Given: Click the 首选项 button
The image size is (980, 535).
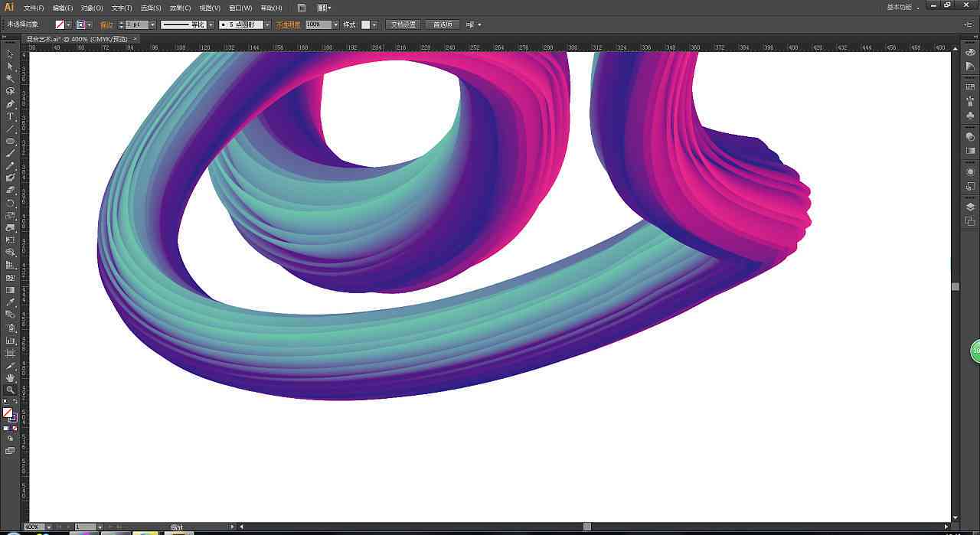Looking at the screenshot, I should click(443, 24).
